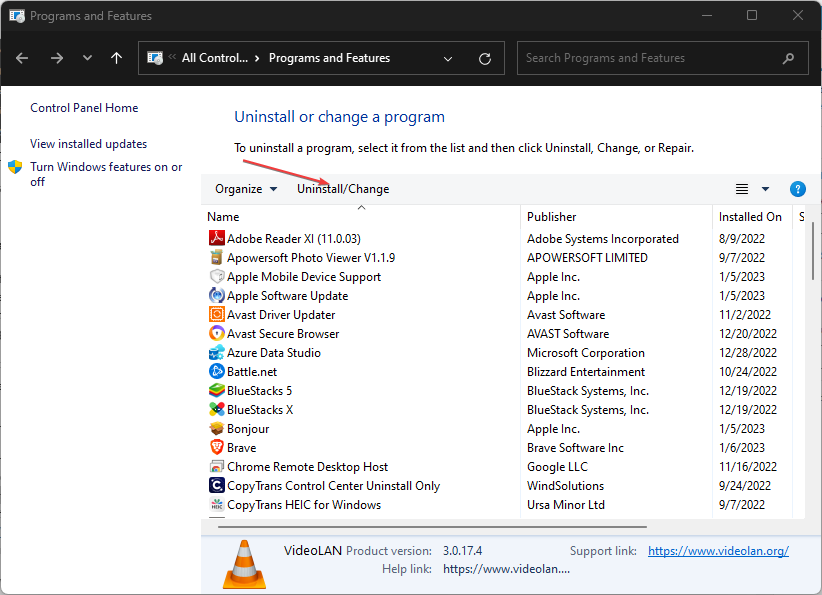Select the Microsoft Corporation cell
Image resolution: width=822 pixels, height=595 pixels.
(586, 353)
